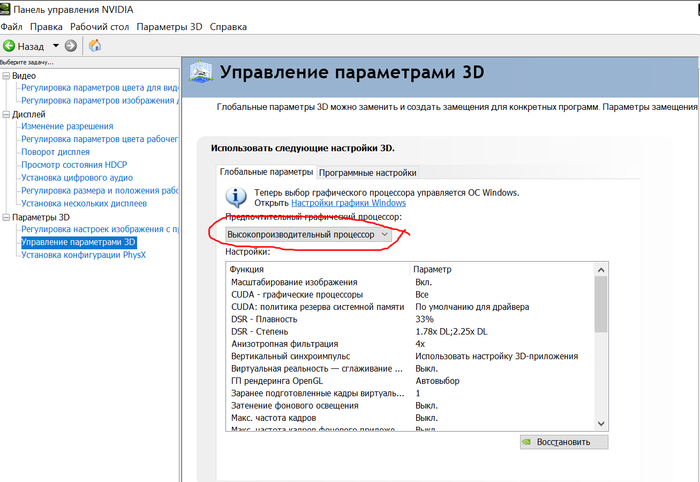Collapse the Дисплей tree node
700x482 pixels.
(6, 115)
